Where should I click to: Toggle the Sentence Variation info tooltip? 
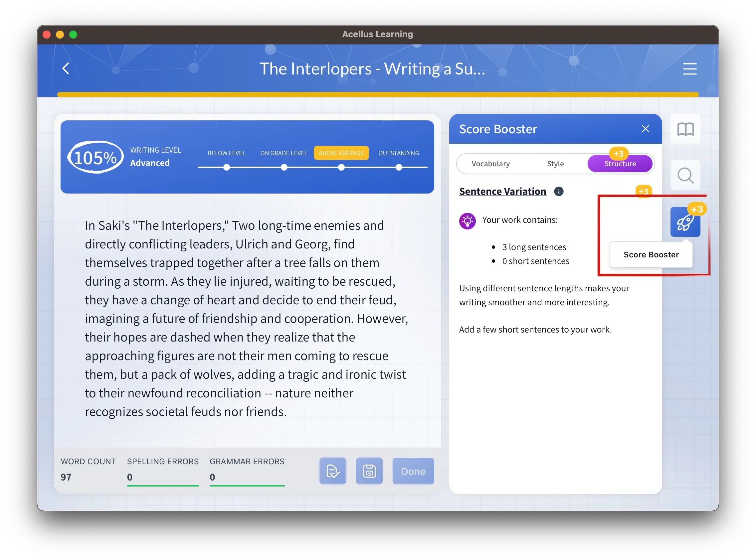558,191
